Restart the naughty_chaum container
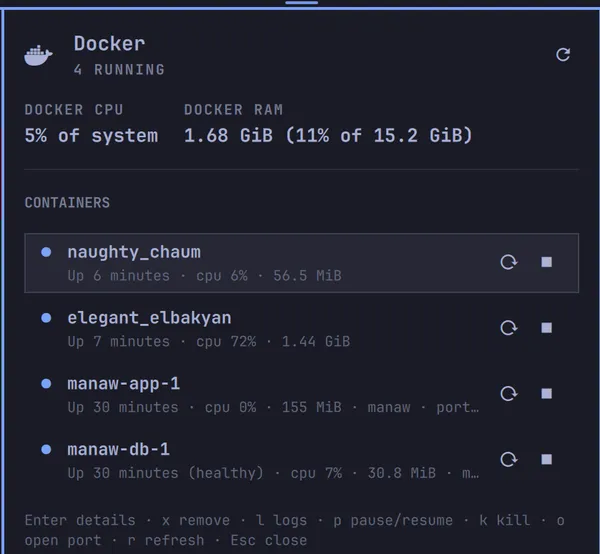 coord(509,262)
